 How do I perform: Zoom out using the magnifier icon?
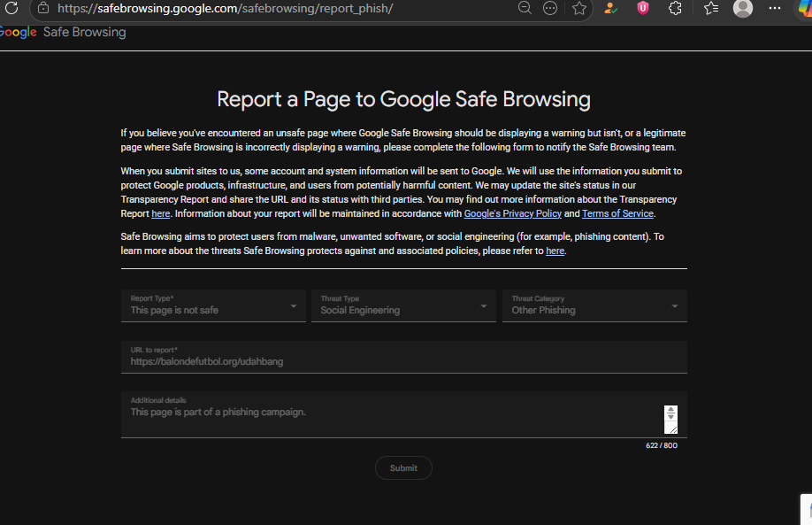(525, 8)
